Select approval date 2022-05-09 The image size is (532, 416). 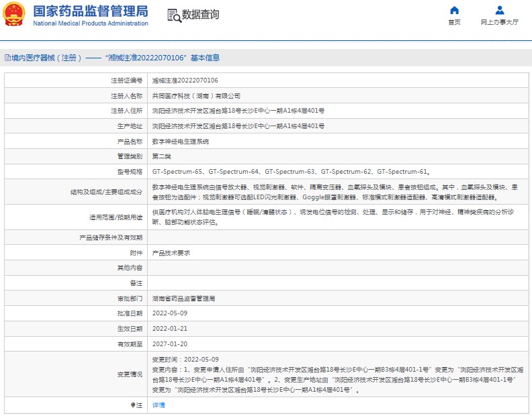(x=170, y=313)
